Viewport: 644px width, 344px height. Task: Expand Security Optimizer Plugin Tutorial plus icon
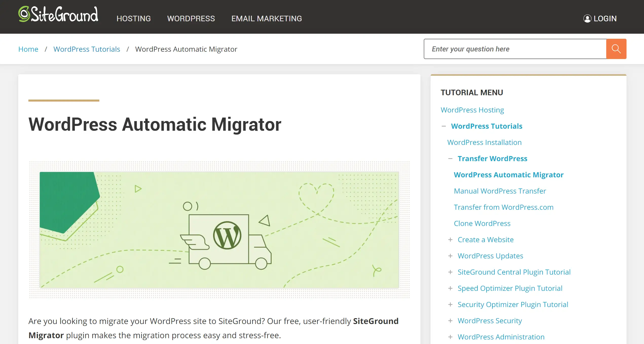point(450,304)
